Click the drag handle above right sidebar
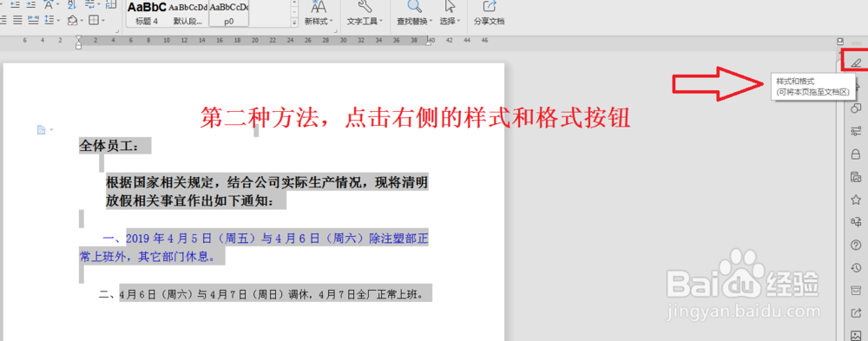The width and height of the screenshot is (868, 341). coord(856,43)
